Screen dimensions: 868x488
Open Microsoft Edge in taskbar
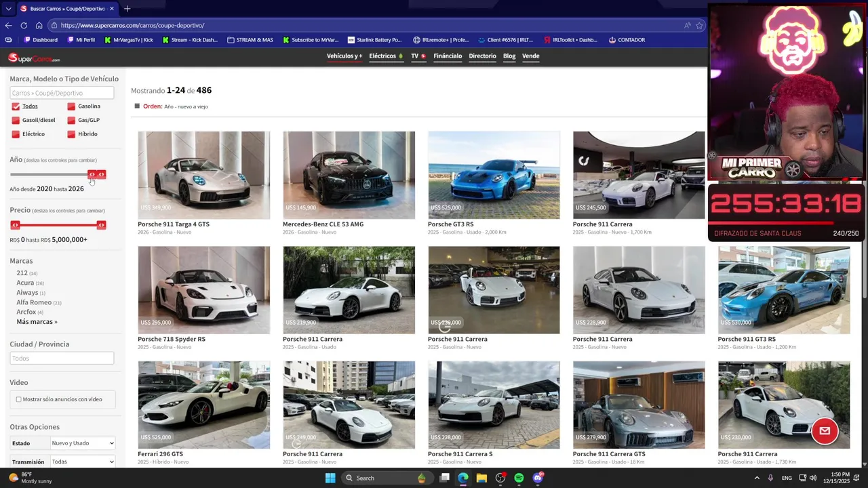[x=462, y=478]
